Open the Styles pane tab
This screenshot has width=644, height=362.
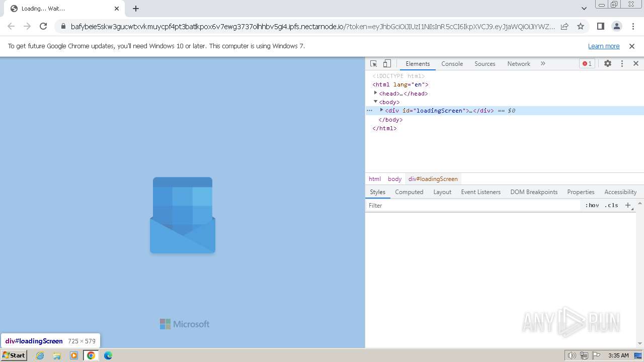[377, 192]
